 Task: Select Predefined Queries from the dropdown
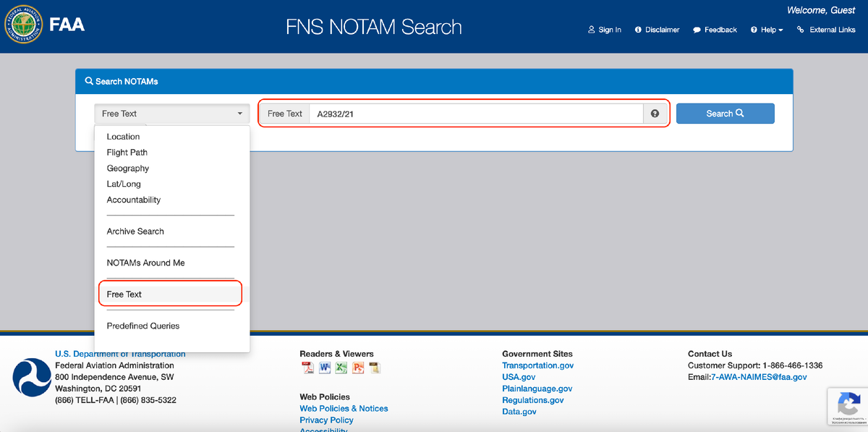click(142, 326)
